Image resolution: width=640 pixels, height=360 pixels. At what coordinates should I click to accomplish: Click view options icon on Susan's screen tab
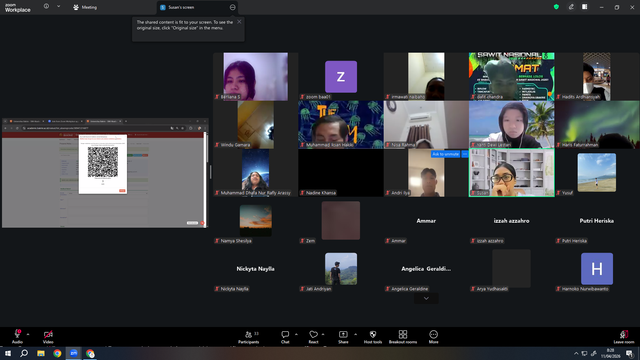coord(232,7)
